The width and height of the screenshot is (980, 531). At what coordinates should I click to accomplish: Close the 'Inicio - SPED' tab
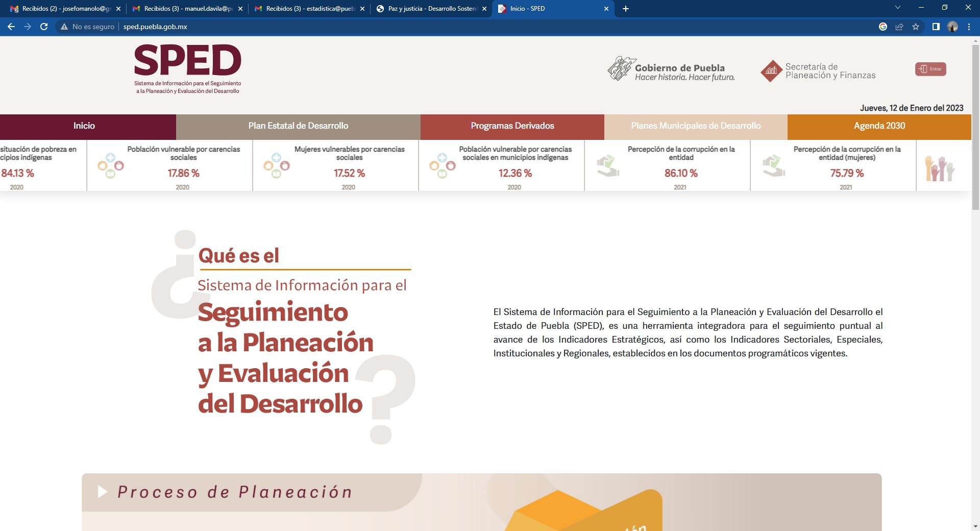click(606, 9)
